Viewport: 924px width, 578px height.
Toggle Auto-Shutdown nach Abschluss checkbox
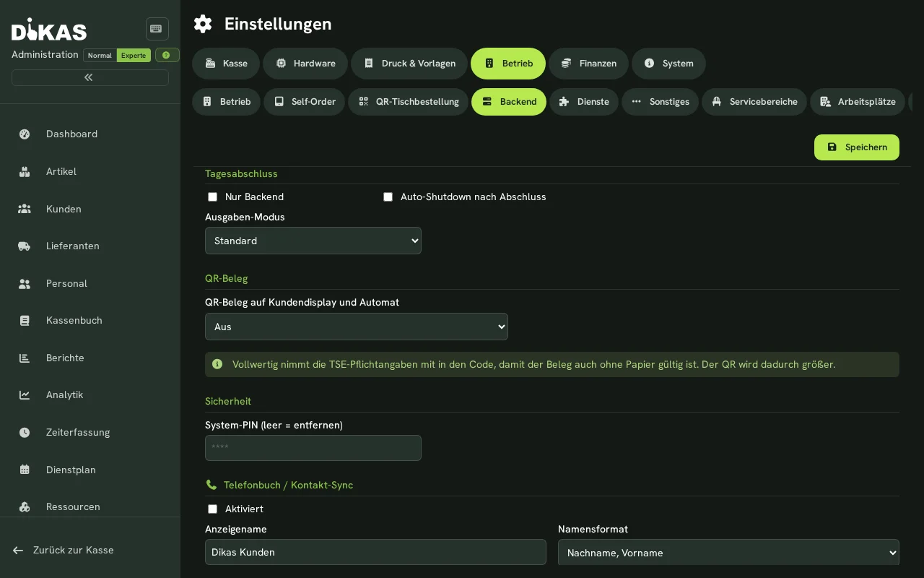[x=388, y=197]
